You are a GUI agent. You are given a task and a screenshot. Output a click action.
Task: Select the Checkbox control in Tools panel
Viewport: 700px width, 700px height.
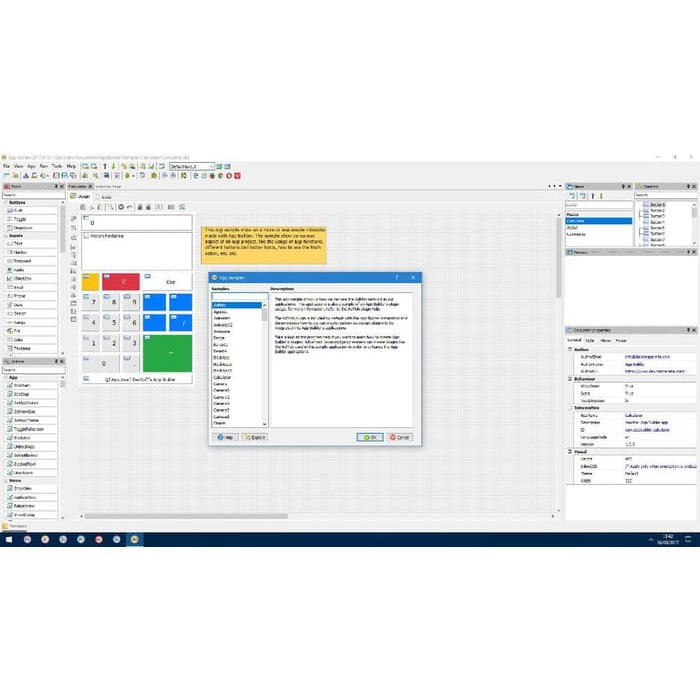coord(31,279)
